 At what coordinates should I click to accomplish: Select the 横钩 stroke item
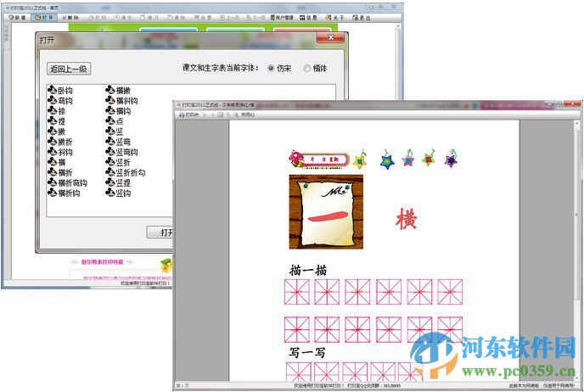click(119, 110)
